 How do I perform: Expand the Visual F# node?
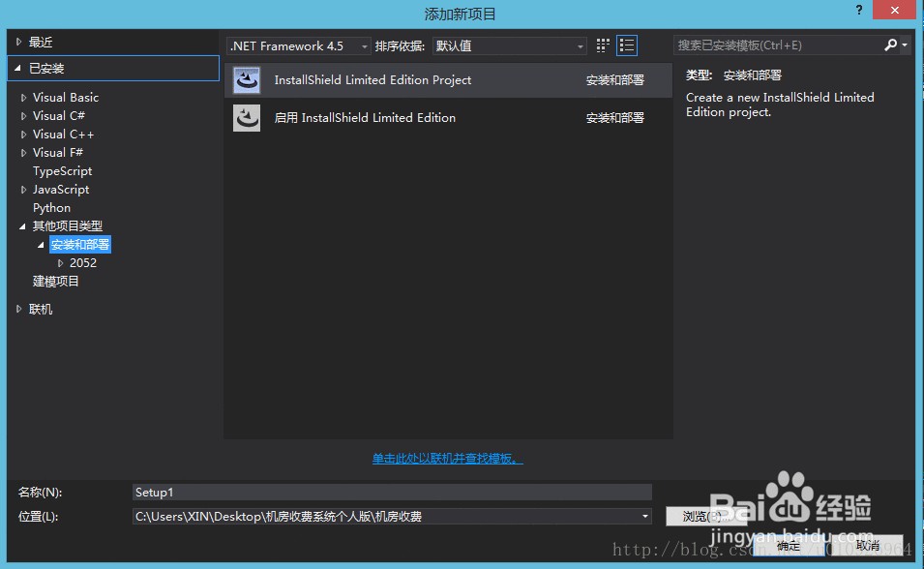click(x=23, y=153)
